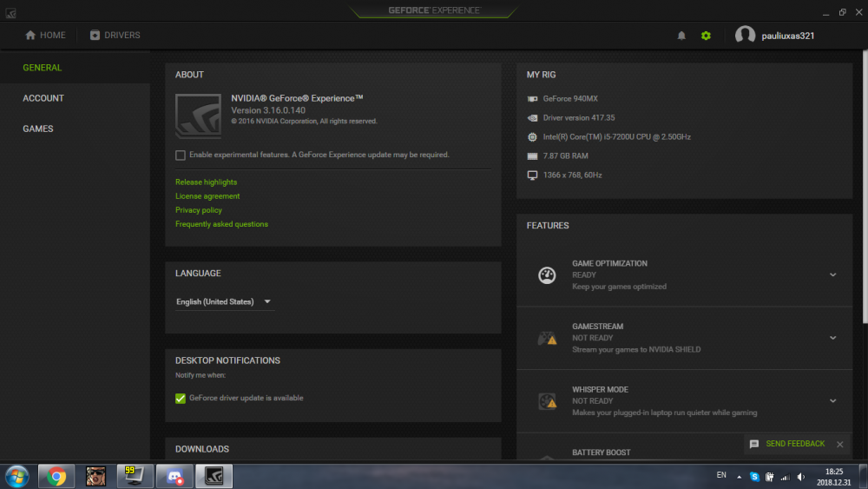This screenshot has width=868, height=489.
Task: Go to the Home tab
Action: click(x=45, y=35)
